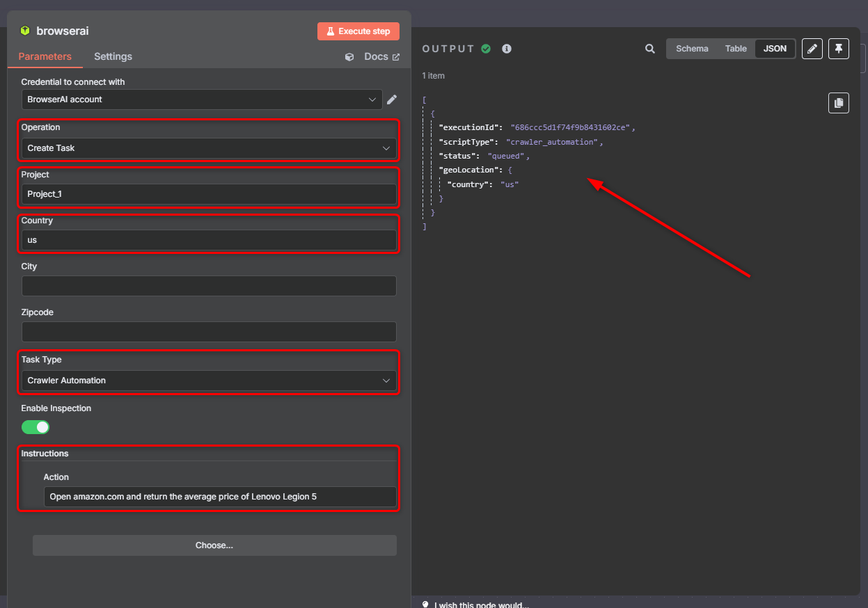Edit output using the pencil button

pyautogui.click(x=812, y=49)
